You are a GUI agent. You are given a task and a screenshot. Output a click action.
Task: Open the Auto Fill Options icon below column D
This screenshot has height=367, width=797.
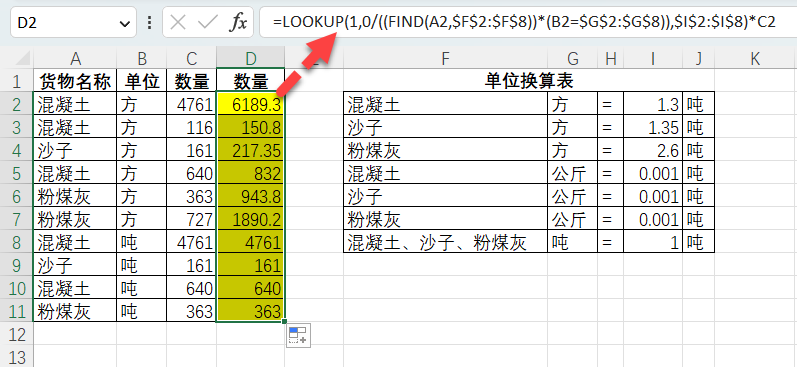[299, 335]
